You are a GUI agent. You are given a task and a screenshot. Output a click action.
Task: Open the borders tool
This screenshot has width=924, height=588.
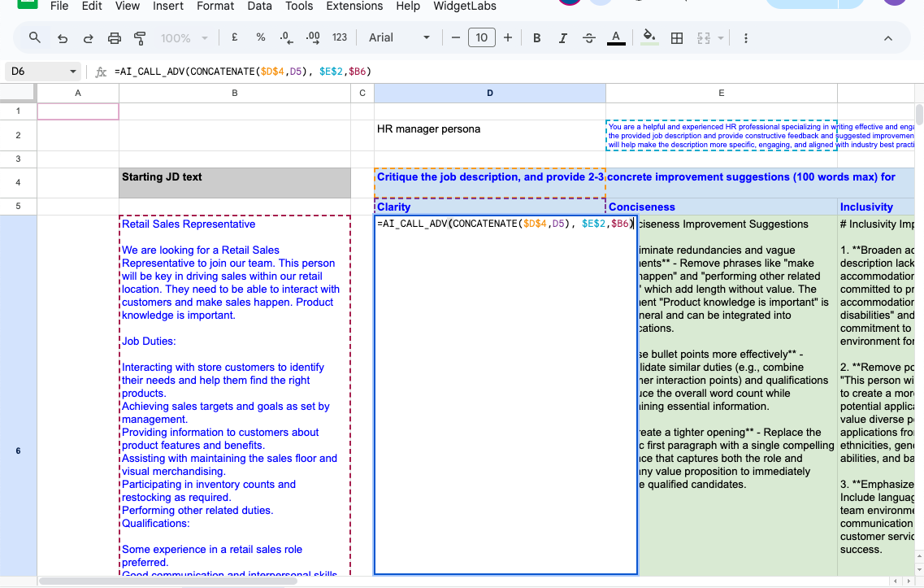[x=677, y=37]
